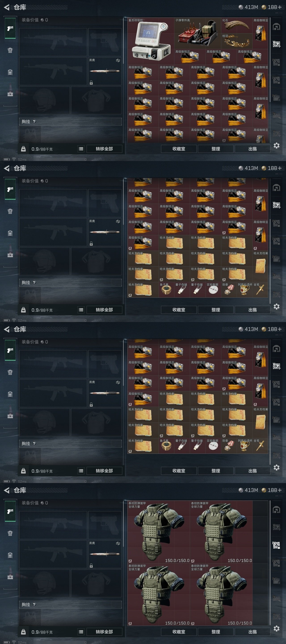Open the medical kit sidebar tab beside 复苏呼吸机 view
The height and width of the screenshot is (644, 286).
click(10, 94)
